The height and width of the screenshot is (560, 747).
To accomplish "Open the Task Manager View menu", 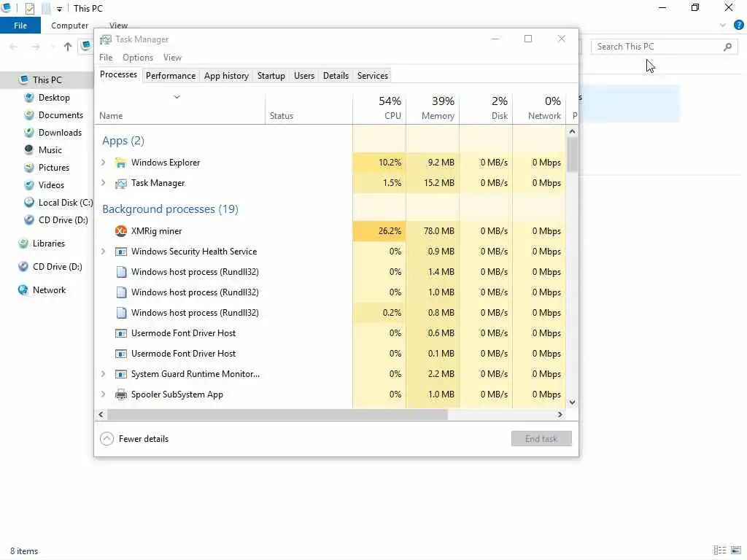I will click(x=172, y=58).
